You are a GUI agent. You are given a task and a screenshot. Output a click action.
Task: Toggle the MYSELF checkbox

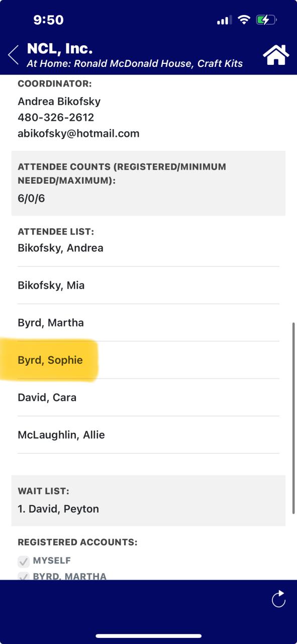[x=23, y=561]
